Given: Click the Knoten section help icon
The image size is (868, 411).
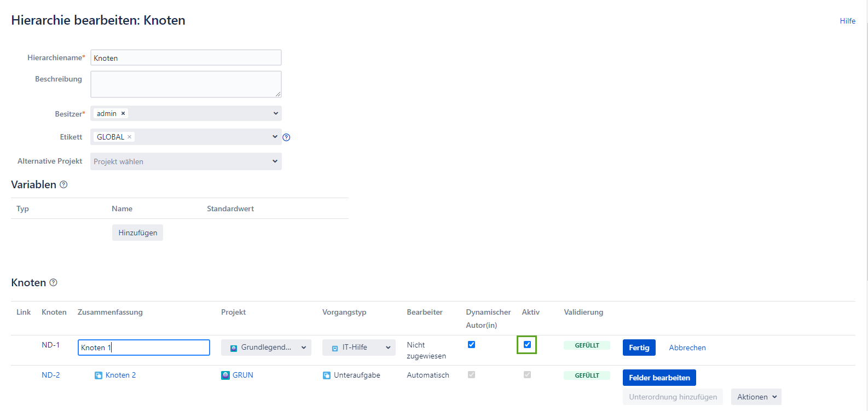Looking at the screenshot, I should [x=53, y=282].
